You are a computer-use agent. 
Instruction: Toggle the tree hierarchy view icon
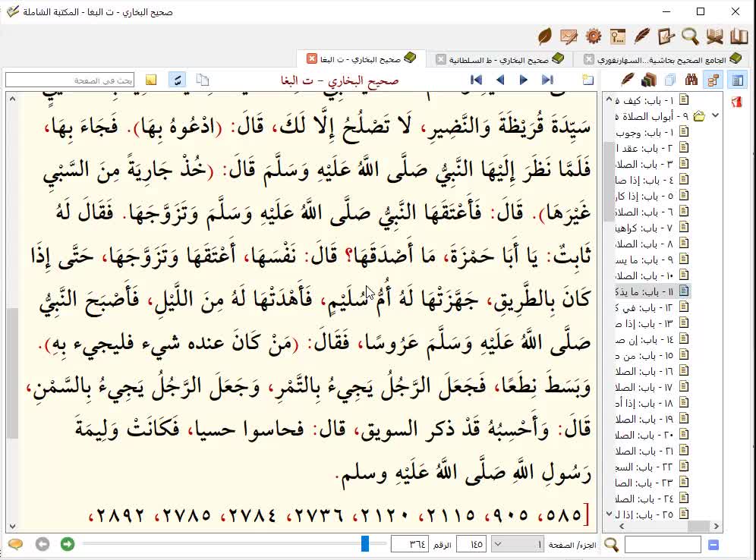pyautogui.click(x=713, y=80)
